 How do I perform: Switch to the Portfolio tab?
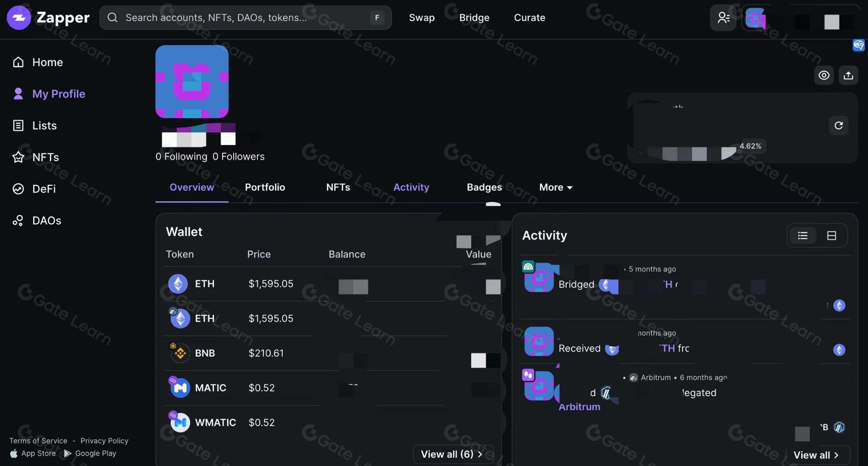265,187
